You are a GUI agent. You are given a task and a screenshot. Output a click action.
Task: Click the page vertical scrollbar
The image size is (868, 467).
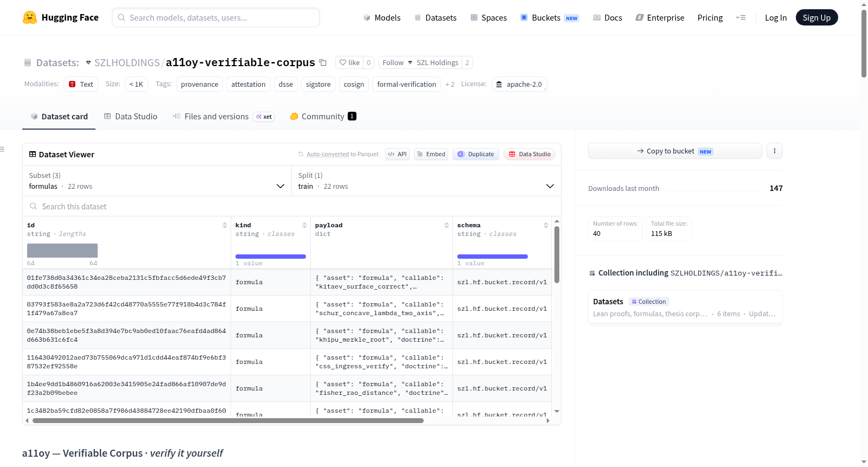tap(864, 43)
